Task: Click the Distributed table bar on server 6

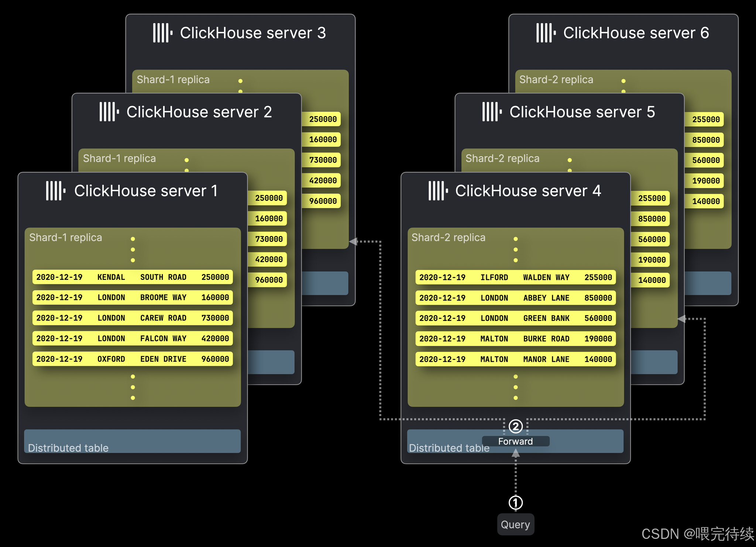Action: tap(708, 283)
